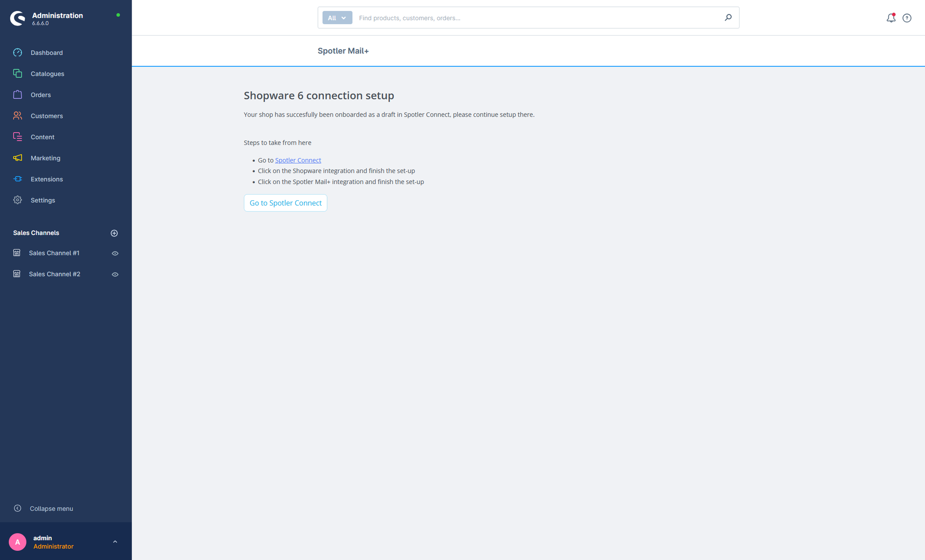Click the search magnifier icon

[728, 18]
